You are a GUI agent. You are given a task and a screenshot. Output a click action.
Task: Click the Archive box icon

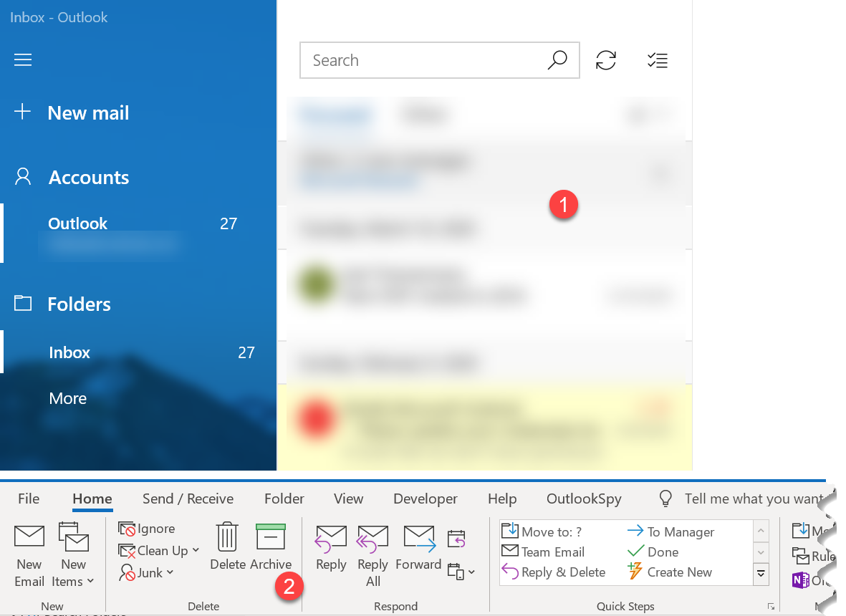pos(271,536)
